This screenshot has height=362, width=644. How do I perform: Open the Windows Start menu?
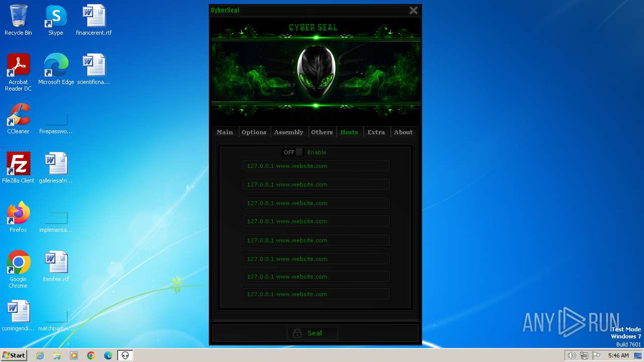pos(14,355)
